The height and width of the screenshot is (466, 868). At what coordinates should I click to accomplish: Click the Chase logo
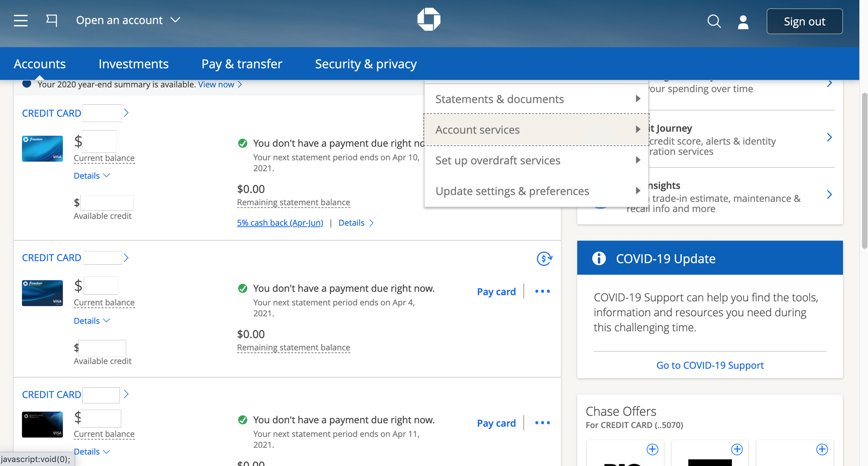click(x=429, y=19)
